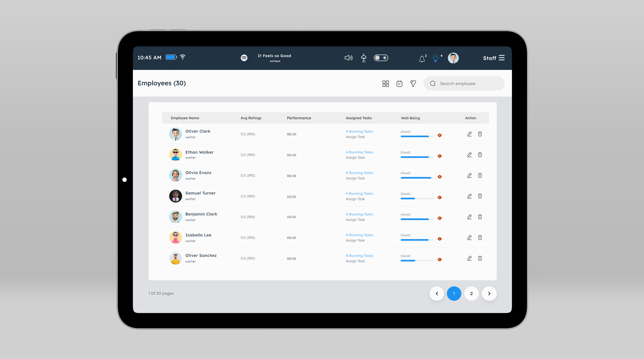Image resolution: width=644 pixels, height=359 pixels.
Task: Toggle the dark/light mode switch
Action: pyautogui.click(x=381, y=58)
